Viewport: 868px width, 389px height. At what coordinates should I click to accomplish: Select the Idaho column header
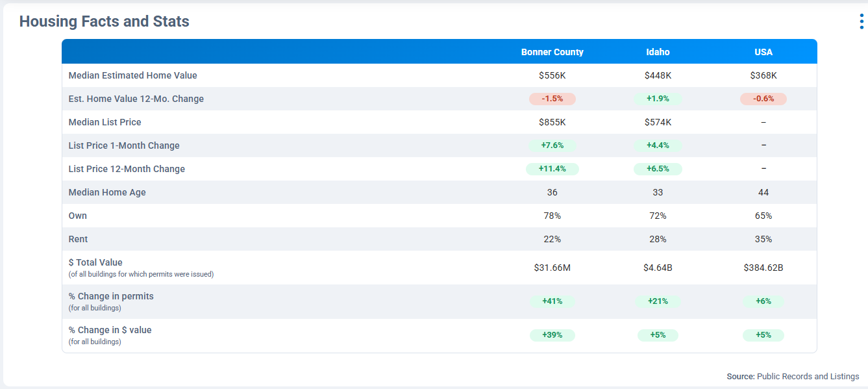click(658, 52)
